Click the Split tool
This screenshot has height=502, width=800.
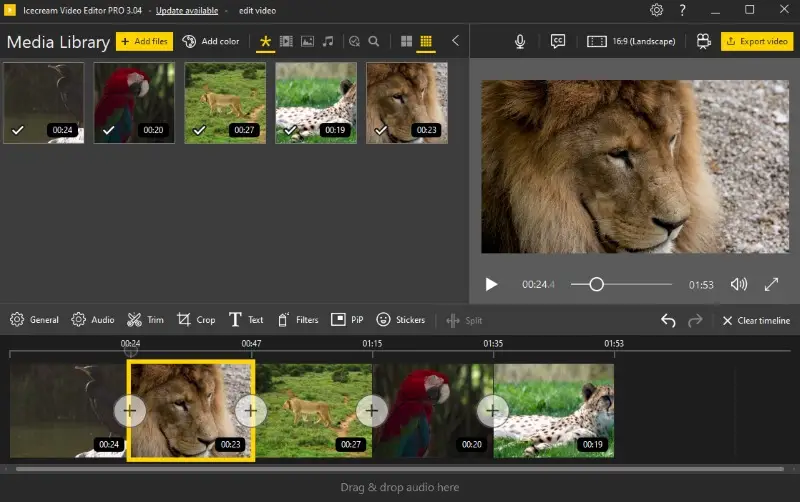click(x=464, y=320)
